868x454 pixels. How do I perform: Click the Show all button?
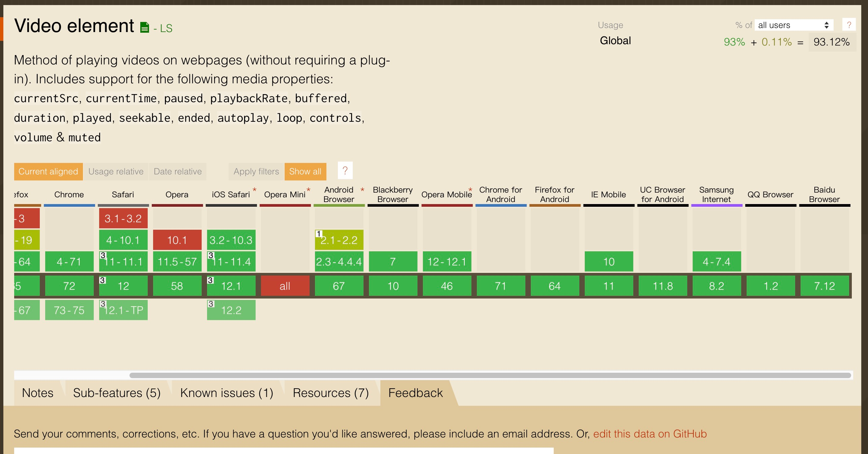point(305,171)
